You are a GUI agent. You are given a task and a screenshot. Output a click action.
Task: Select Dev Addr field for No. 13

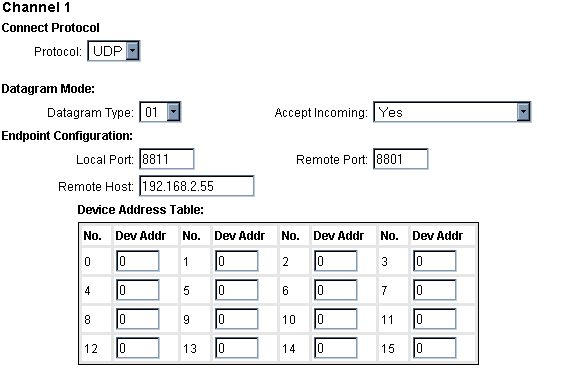[237, 348]
